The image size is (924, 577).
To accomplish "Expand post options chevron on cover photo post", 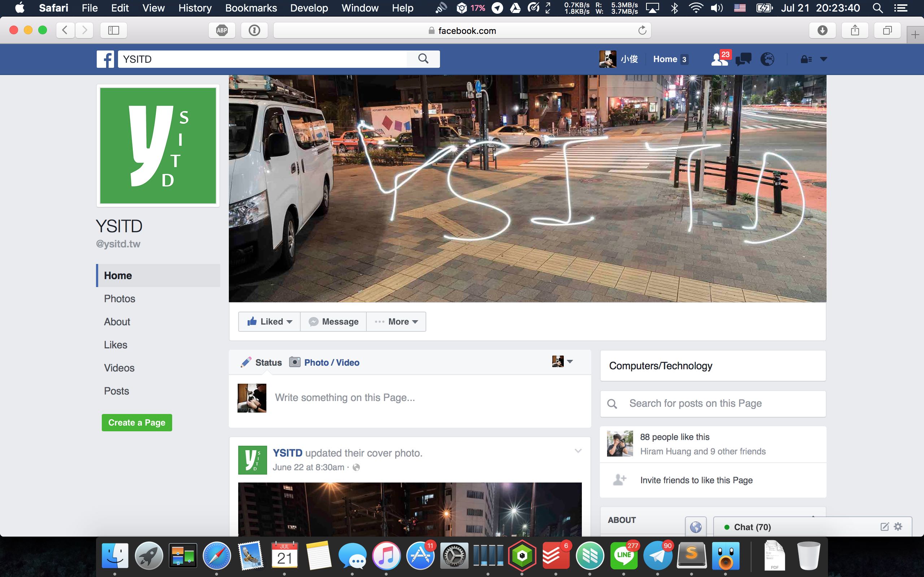I will point(578,451).
